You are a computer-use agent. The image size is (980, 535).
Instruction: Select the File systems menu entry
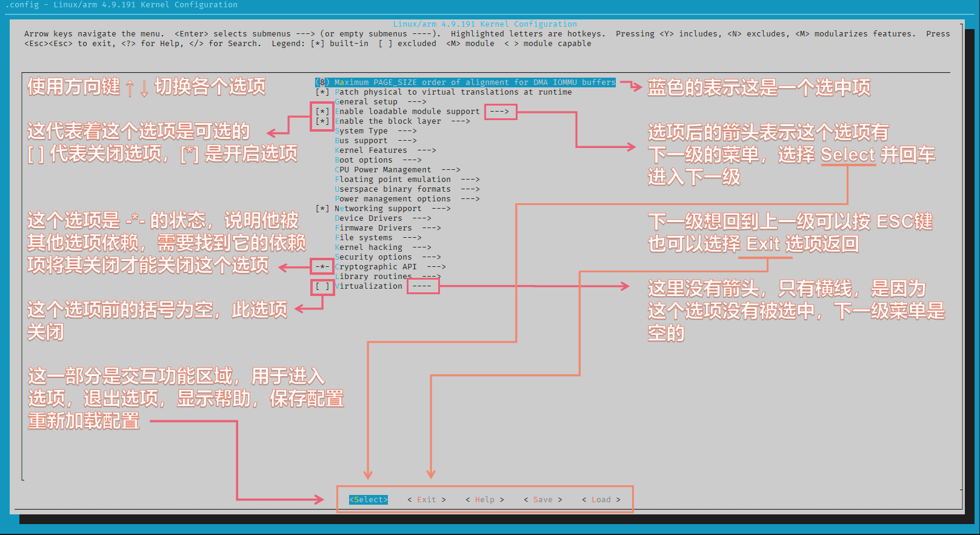[x=364, y=238]
